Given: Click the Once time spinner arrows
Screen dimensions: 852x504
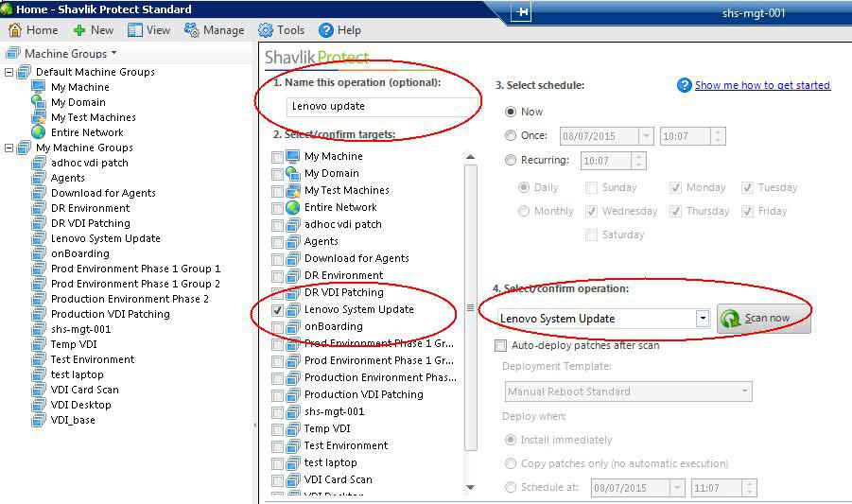Looking at the screenshot, I should coord(718,136).
